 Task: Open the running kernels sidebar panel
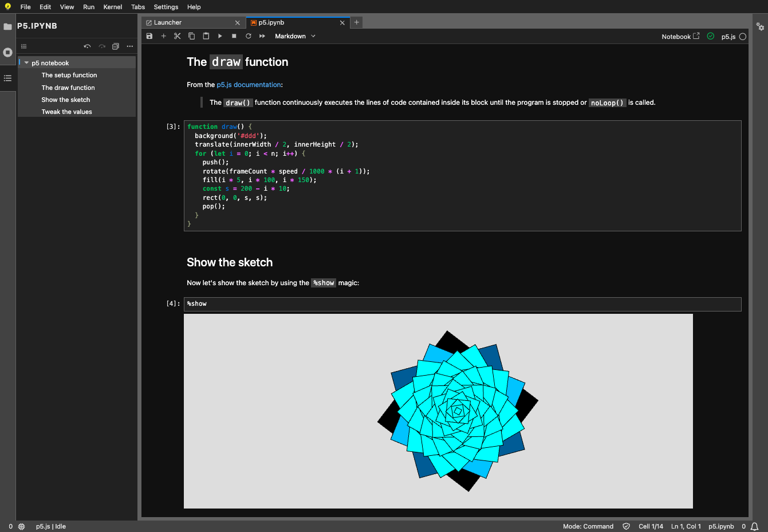tap(7, 52)
